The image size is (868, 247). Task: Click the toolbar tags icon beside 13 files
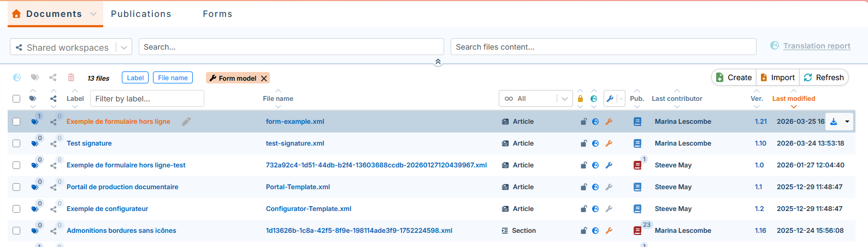(x=35, y=77)
